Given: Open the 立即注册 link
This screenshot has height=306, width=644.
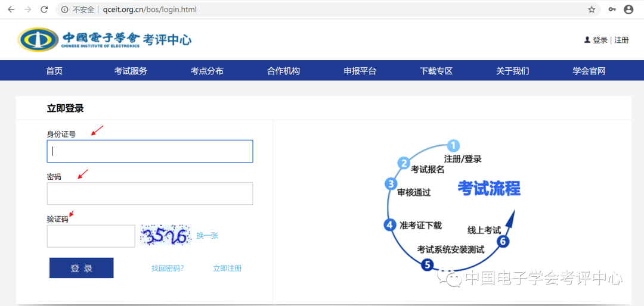Looking at the screenshot, I should pos(227,268).
